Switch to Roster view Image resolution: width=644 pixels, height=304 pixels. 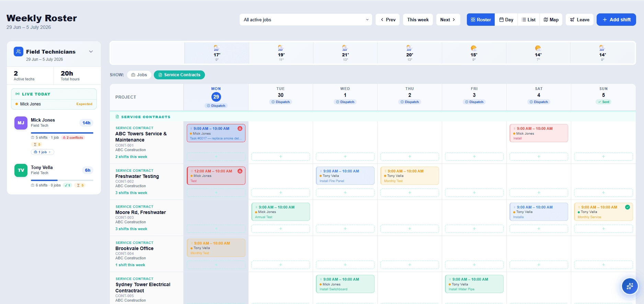click(x=481, y=20)
